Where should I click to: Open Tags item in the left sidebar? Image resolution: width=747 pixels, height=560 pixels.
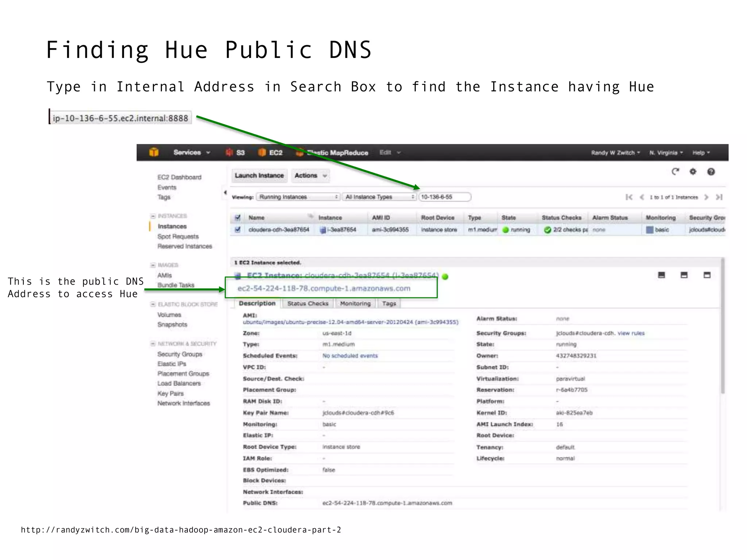[x=164, y=197]
